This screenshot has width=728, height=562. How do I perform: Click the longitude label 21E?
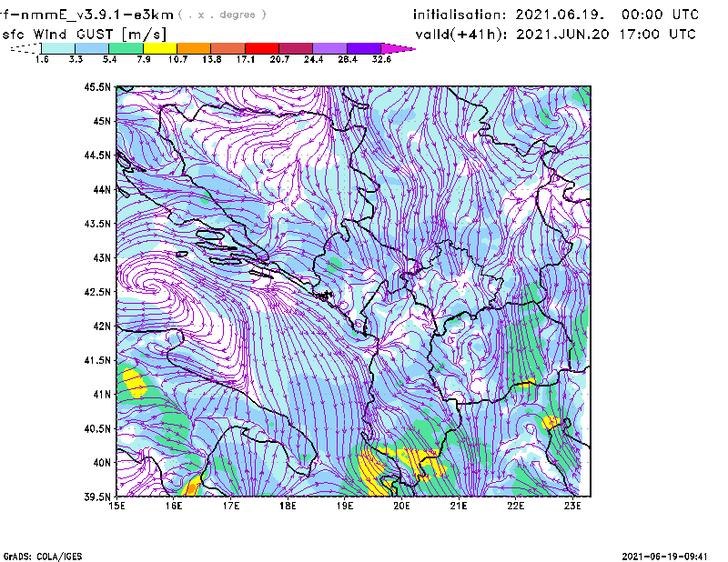point(459,506)
